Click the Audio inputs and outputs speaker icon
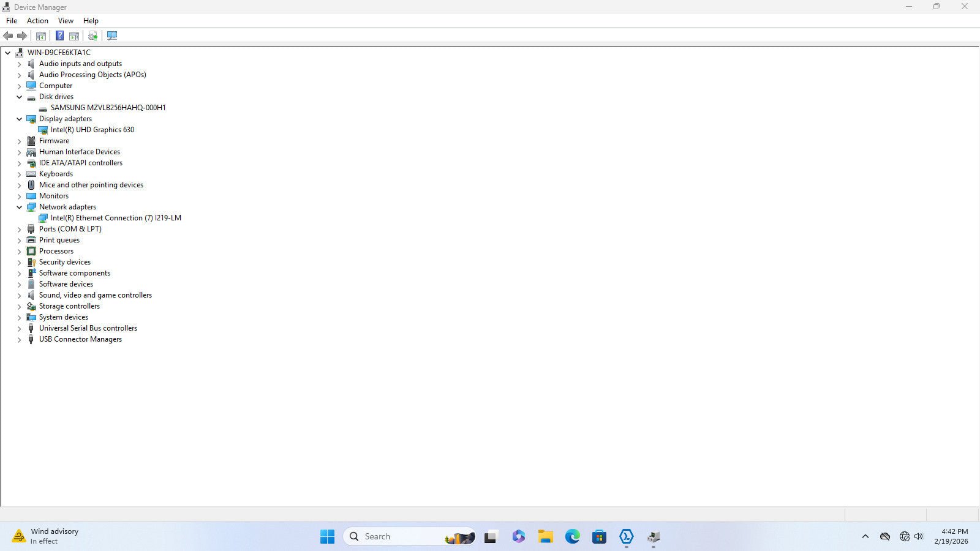The image size is (980, 551). click(31, 64)
